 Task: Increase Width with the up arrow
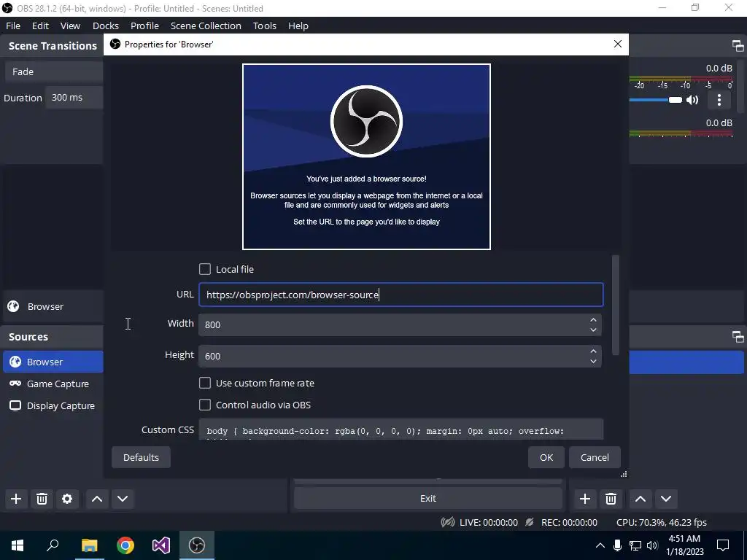(593, 320)
